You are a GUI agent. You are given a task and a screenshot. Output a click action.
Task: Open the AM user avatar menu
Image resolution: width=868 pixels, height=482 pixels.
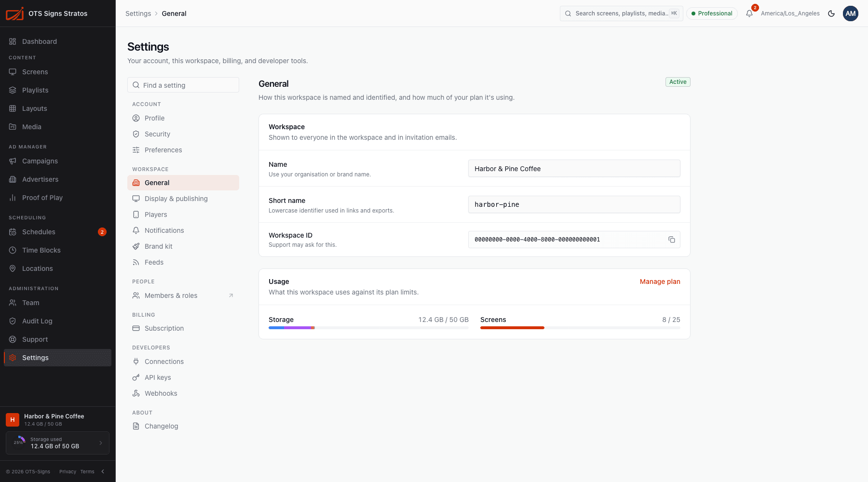851,13
